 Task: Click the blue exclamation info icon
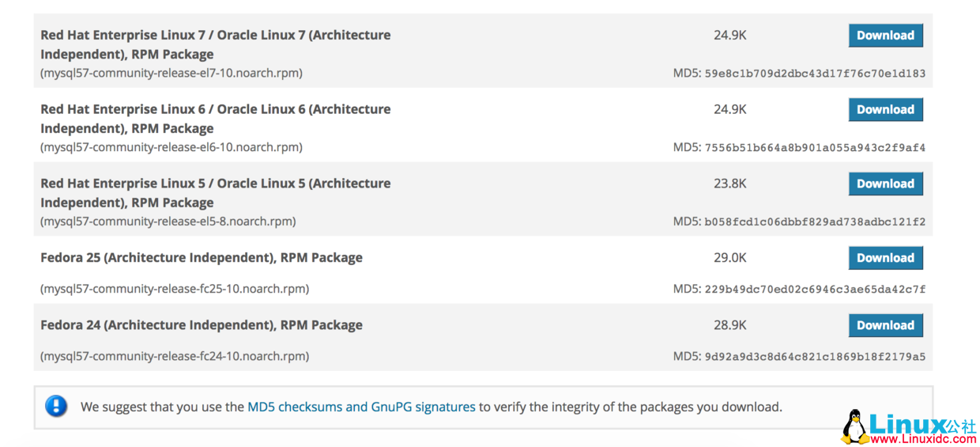[x=56, y=407]
